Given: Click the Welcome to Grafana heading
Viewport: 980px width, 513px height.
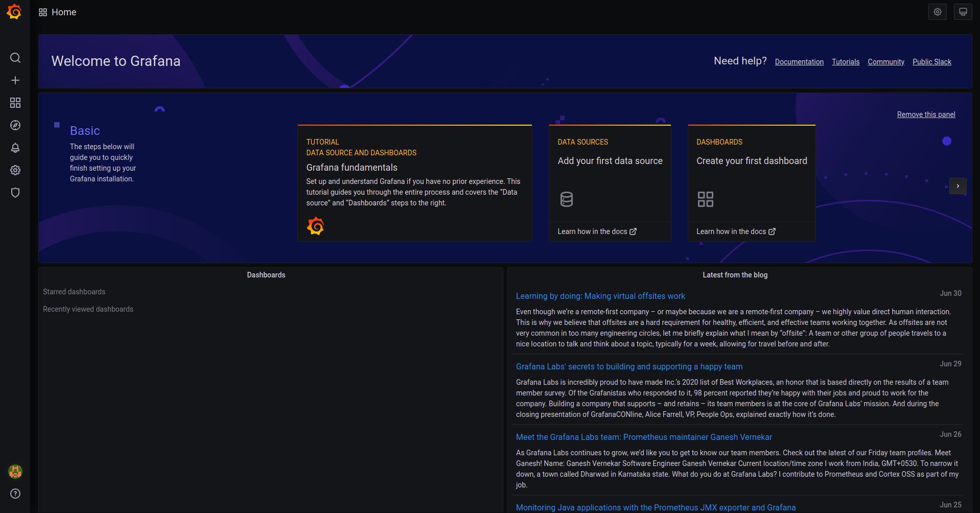Looking at the screenshot, I should pyautogui.click(x=116, y=61).
